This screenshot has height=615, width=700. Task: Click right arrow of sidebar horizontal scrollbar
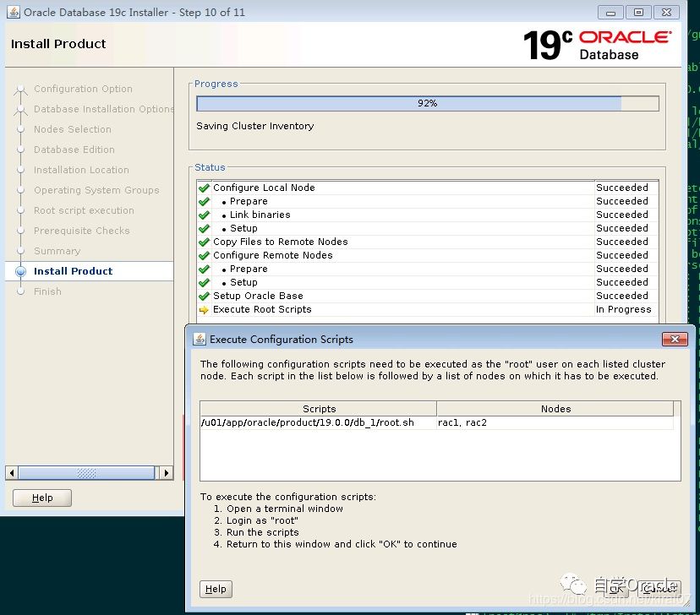(167, 473)
